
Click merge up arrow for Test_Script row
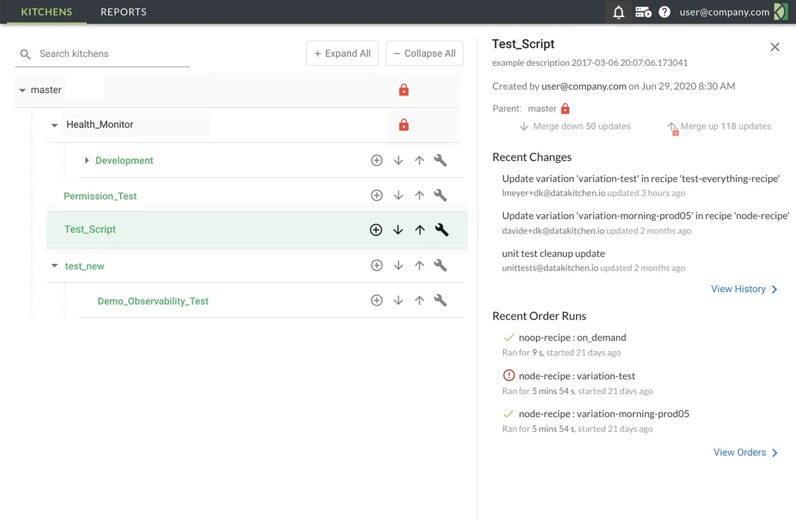tap(420, 230)
